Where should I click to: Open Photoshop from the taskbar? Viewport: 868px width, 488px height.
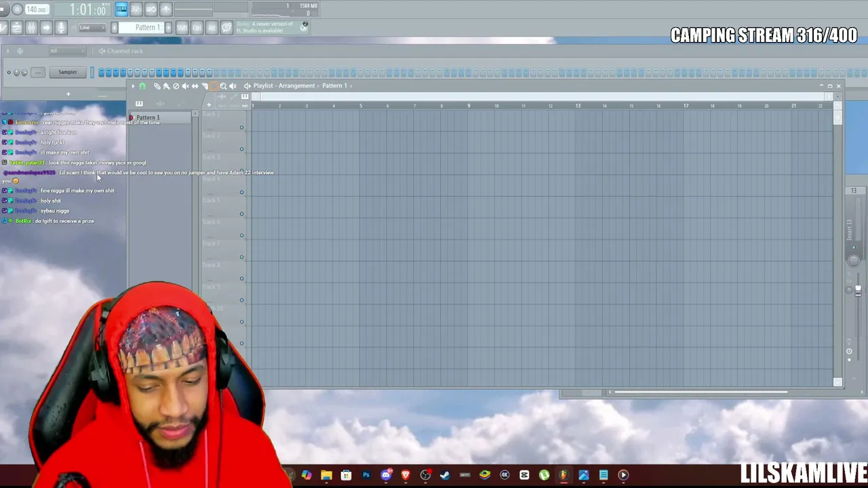pyautogui.click(x=366, y=475)
